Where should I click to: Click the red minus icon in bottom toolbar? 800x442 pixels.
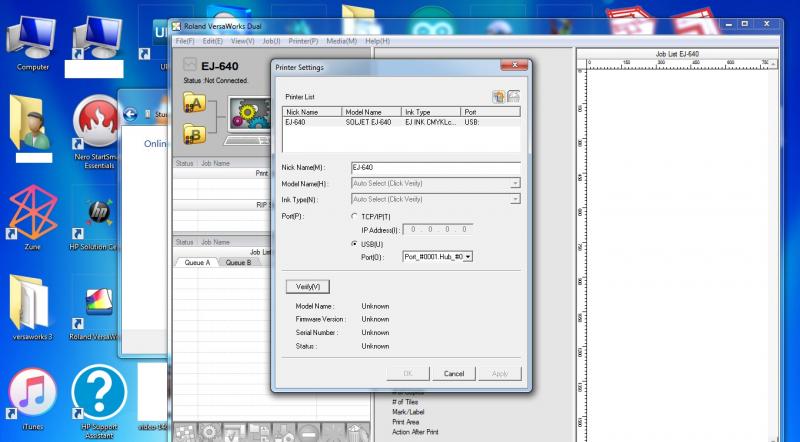click(309, 433)
